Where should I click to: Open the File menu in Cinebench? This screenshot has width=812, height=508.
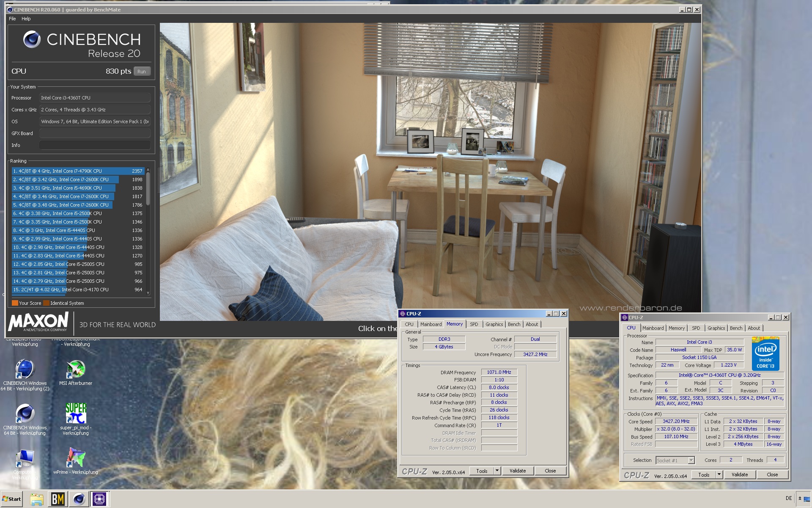(x=12, y=19)
